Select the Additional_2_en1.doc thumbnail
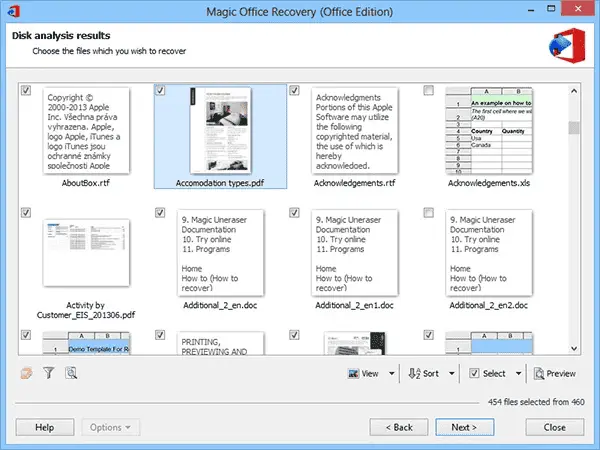Image resolution: width=600 pixels, height=450 pixels. tap(355, 253)
